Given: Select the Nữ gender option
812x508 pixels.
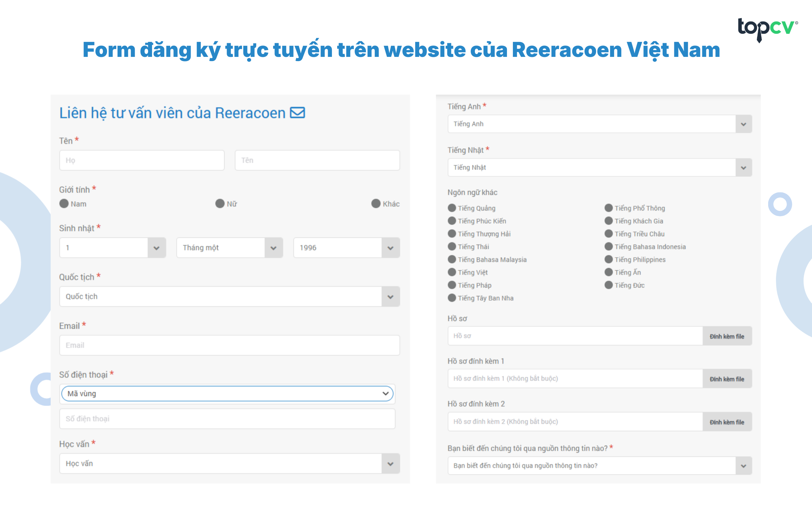Looking at the screenshot, I should (x=220, y=203).
